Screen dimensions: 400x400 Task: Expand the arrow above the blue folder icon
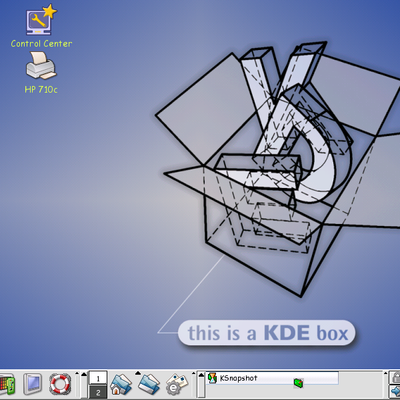tap(138, 373)
